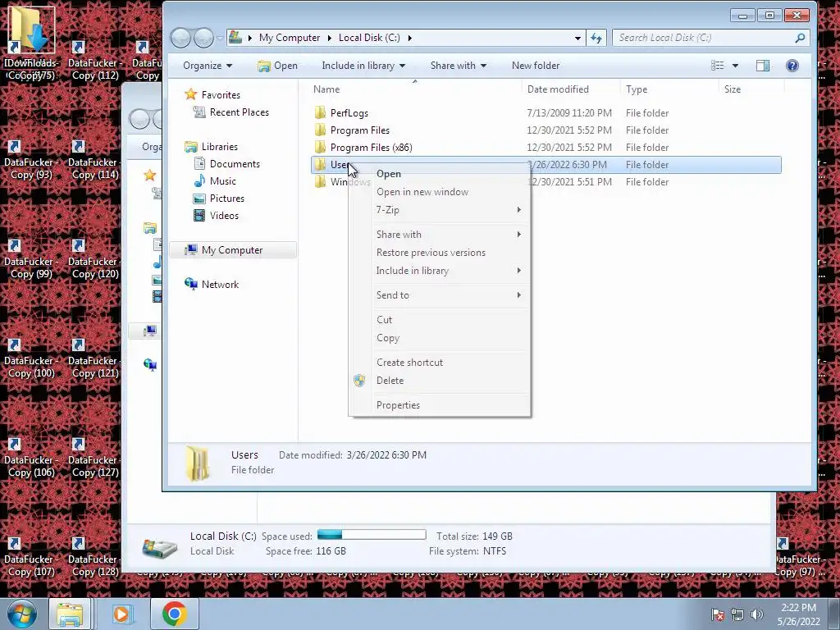Screen dimensions: 840x630
Task: Open the Windows Start orb
Action: pos(22,614)
